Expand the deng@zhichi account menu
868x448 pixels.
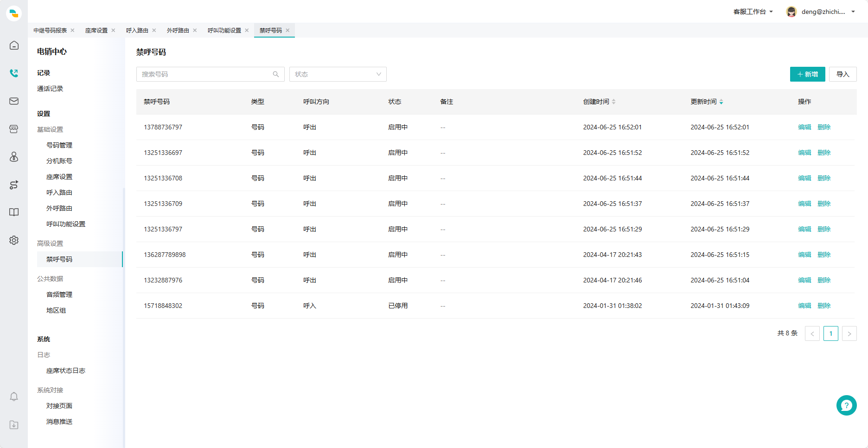[x=828, y=12]
